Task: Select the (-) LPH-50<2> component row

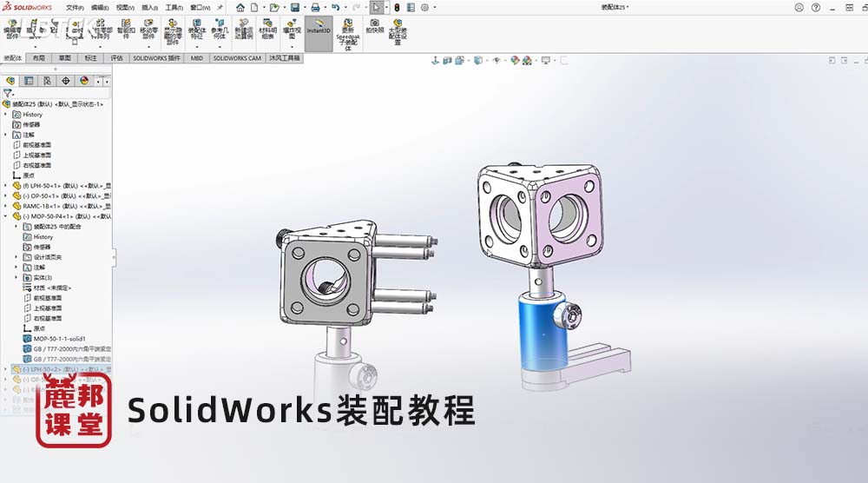Action: pos(61,369)
